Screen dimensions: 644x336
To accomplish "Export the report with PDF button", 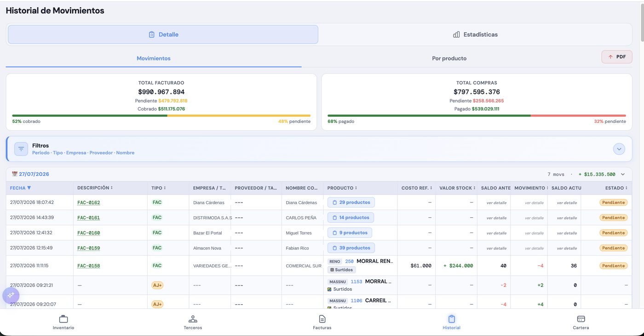I will point(617,57).
